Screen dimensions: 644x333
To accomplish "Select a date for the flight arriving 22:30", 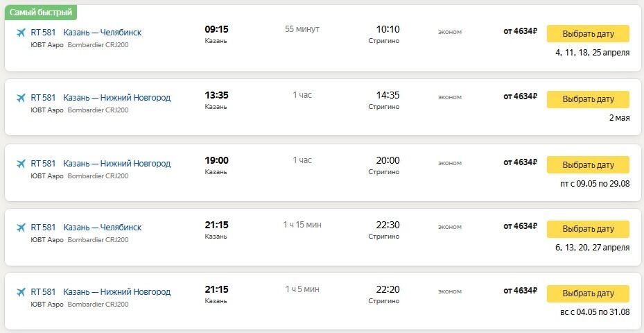I will point(588,229).
